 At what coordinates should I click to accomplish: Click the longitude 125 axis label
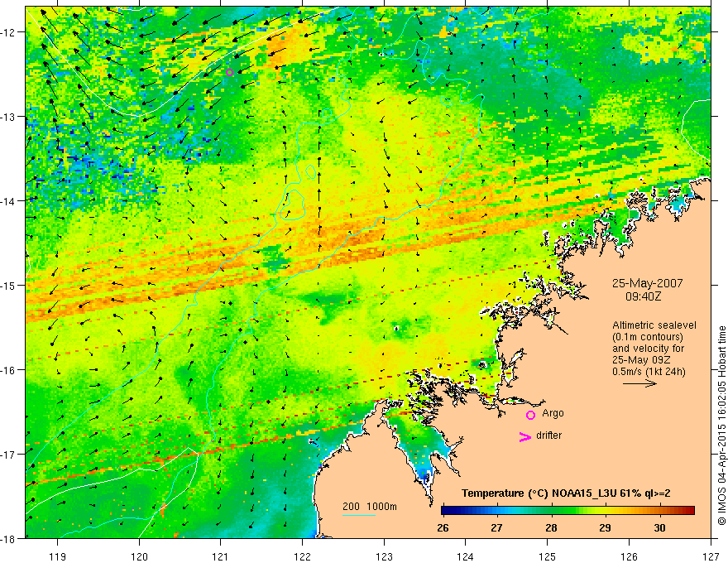(548, 556)
